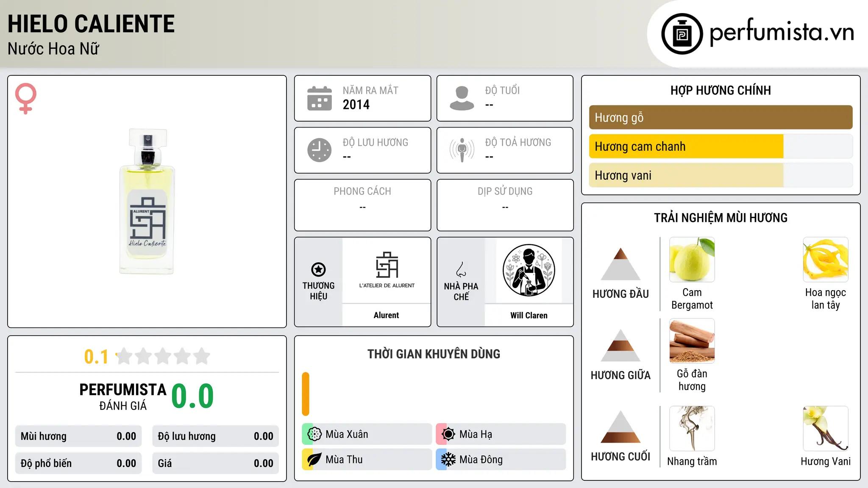The height and width of the screenshot is (488, 868).
Task: Click the Cam Bergamot note label
Action: point(692,299)
